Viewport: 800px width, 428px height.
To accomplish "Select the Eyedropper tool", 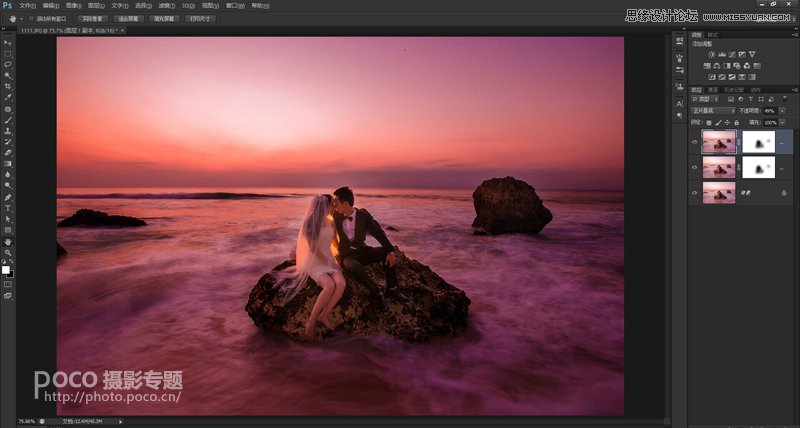I will [8, 97].
